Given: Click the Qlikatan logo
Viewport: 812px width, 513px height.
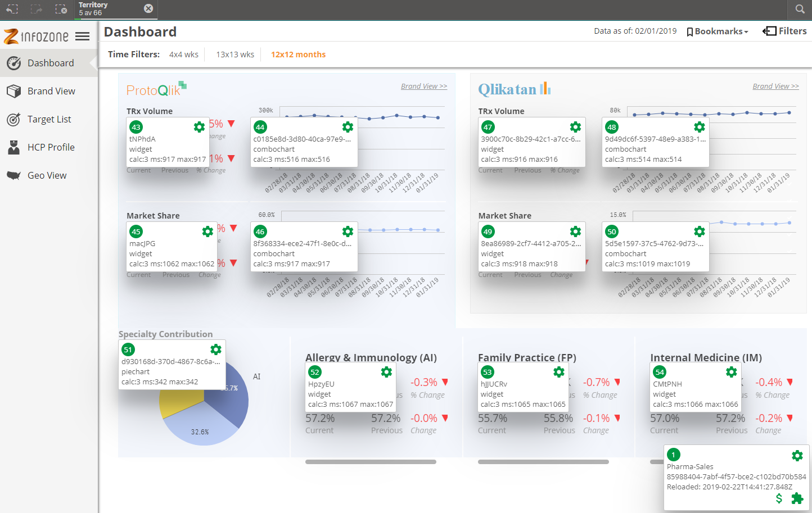Looking at the screenshot, I should (x=515, y=89).
